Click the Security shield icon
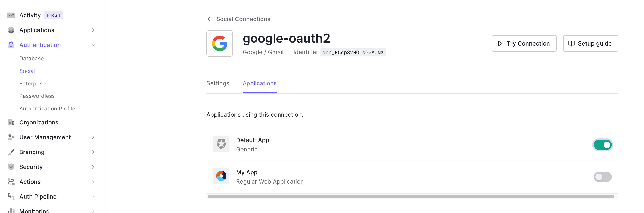The width and height of the screenshot is (644, 213). pos(11,166)
